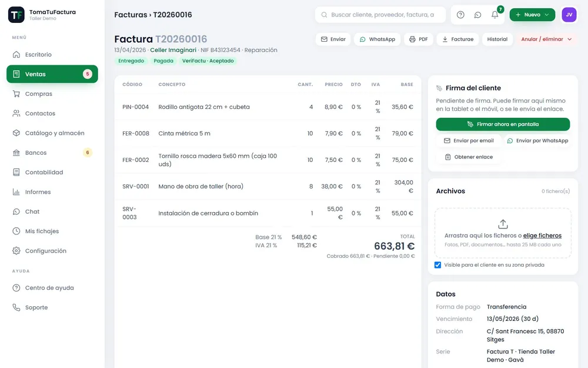Click the Chat bubble icon in sidebar

[16, 211]
